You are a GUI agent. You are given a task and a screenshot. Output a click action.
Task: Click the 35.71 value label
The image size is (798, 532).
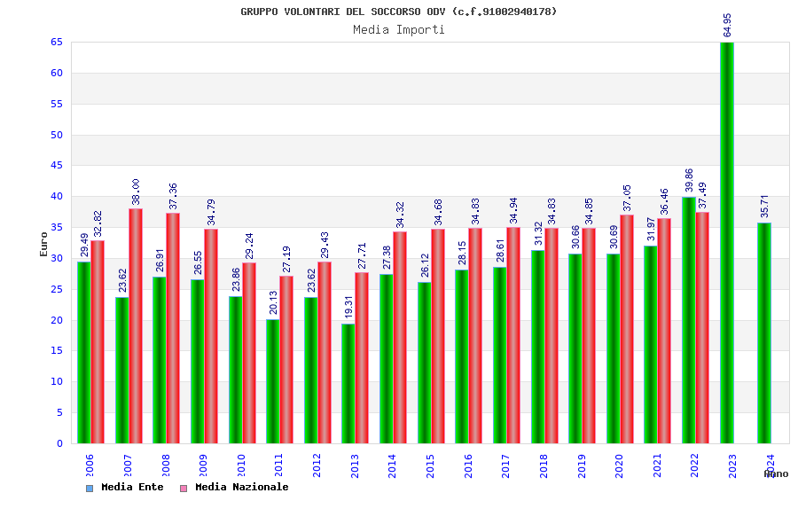coord(764,206)
